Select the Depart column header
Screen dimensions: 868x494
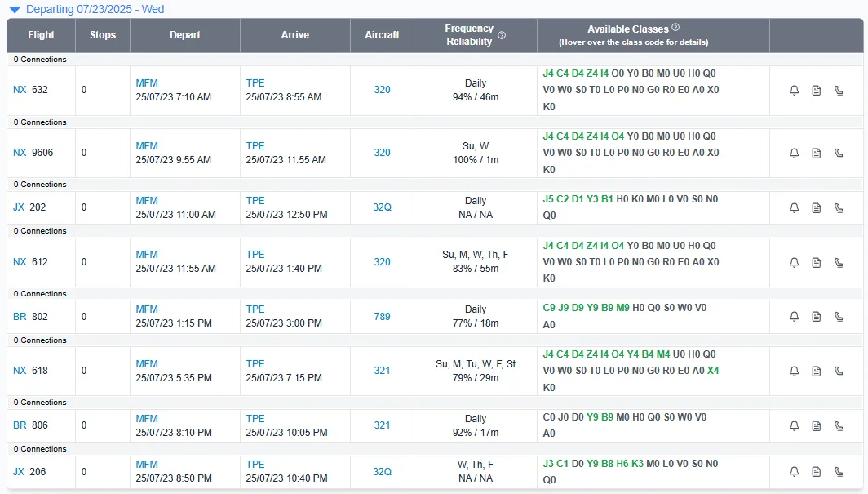click(x=185, y=35)
